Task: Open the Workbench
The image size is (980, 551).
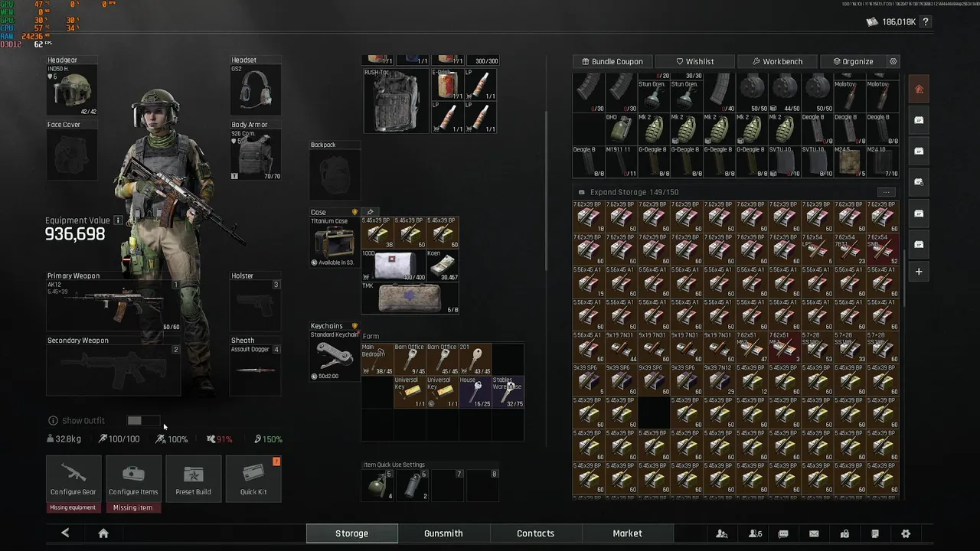Action: pyautogui.click(x=777, y=61)
